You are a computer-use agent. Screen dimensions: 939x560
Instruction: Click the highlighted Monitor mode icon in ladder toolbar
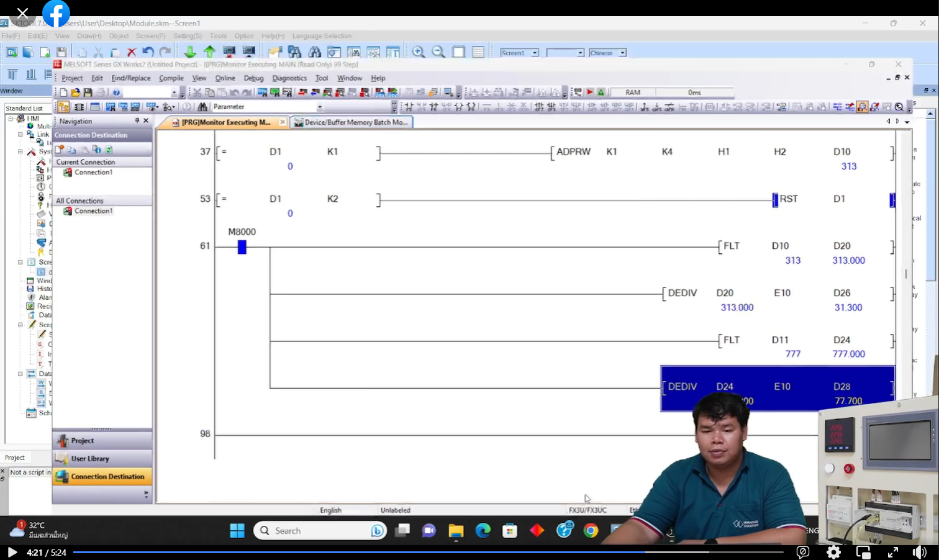point(862,107)
